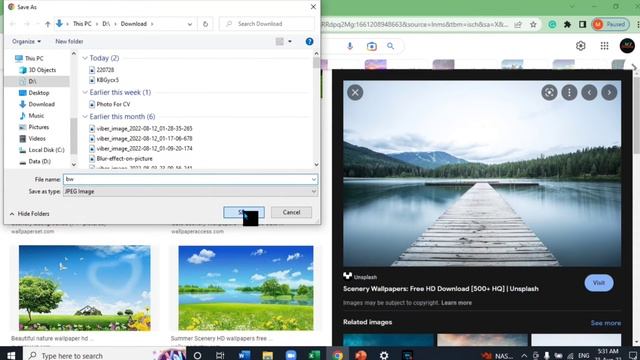Viewport: 640px width, 360px height.
Task: Click the Learn more copyright link
Action: (456, 303)
